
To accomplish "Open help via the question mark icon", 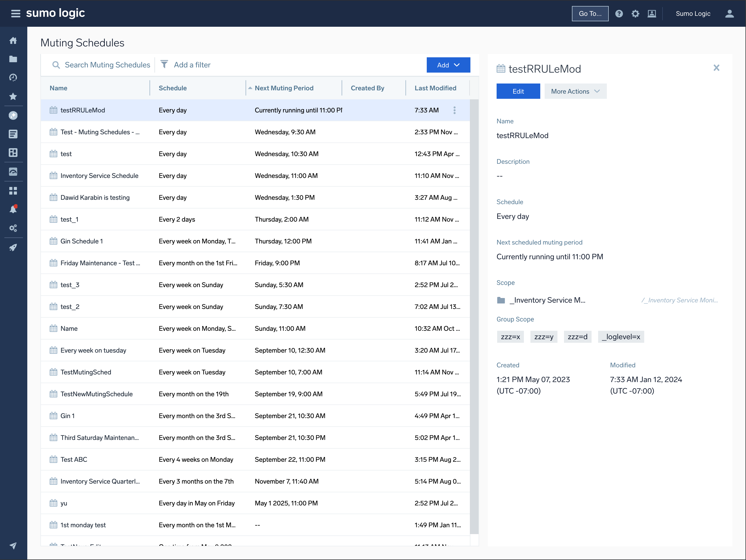I will coord(620,13).
